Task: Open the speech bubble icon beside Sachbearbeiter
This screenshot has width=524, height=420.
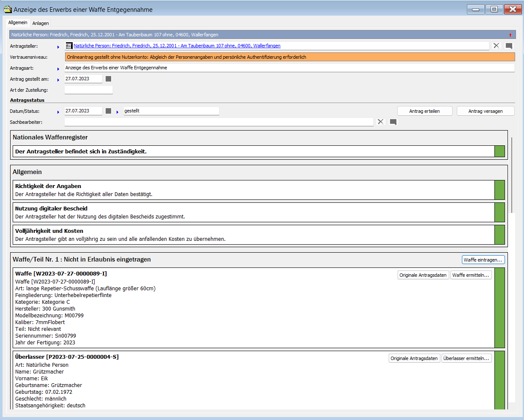Action: point(393,122)
